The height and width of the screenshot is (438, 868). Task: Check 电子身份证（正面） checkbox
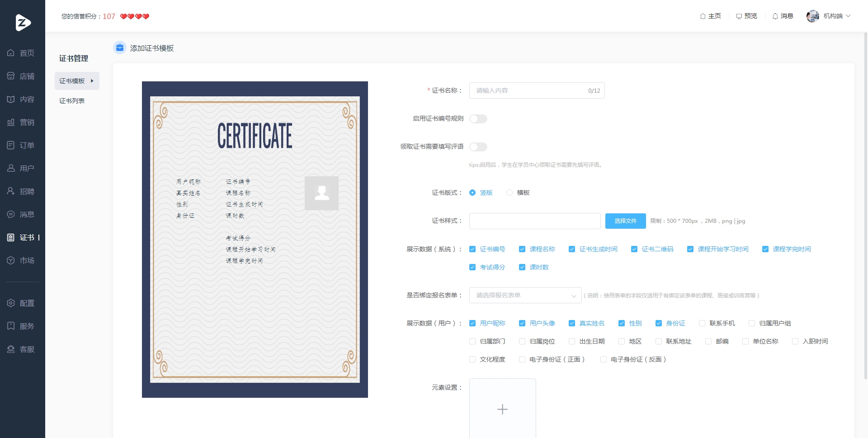pyautogui.click(x=522, y=359)
